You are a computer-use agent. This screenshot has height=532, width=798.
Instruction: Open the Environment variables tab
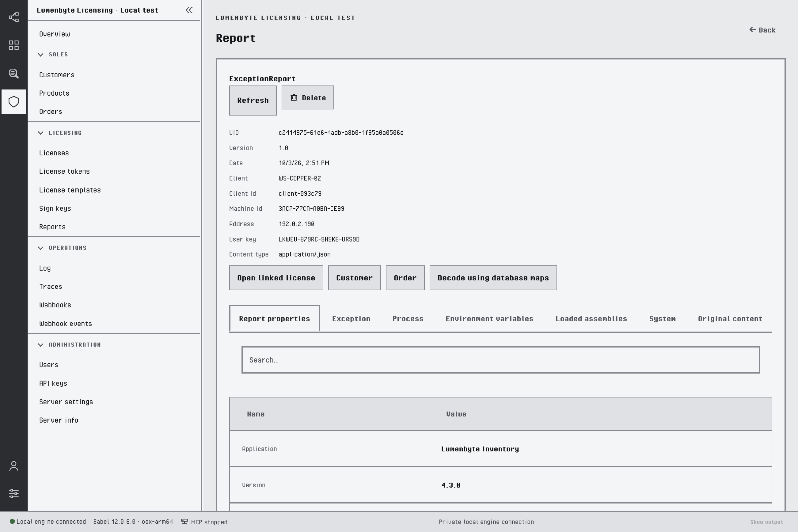click(489, 319)
